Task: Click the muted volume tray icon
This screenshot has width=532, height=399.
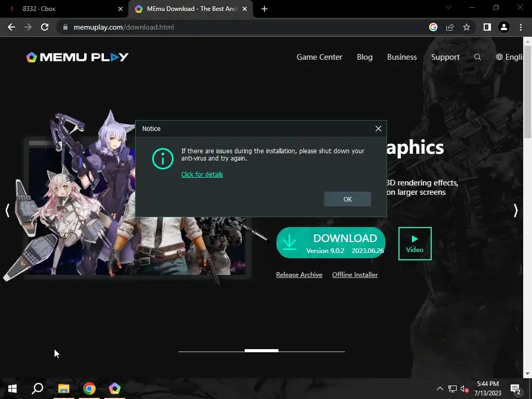Action: pyautogui.click(x=464, y=389)
